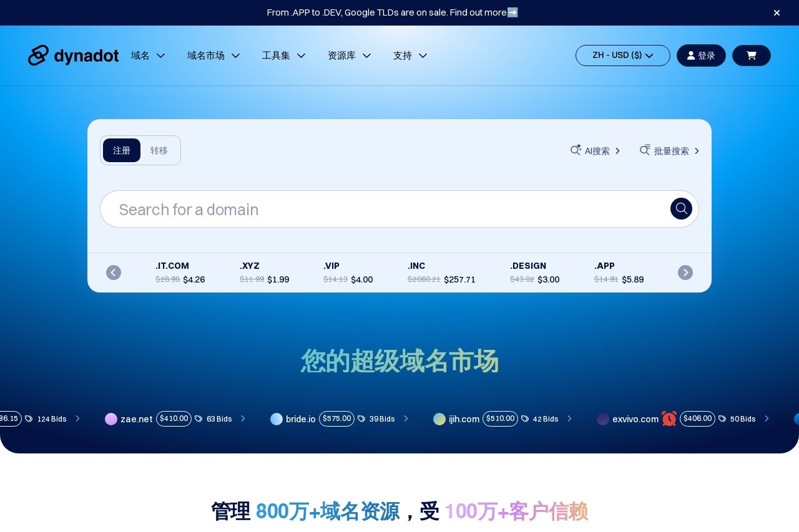Open the 工具集 menu
The width and height of the screenshot is (799, 532).
click(x=283, y=56)
